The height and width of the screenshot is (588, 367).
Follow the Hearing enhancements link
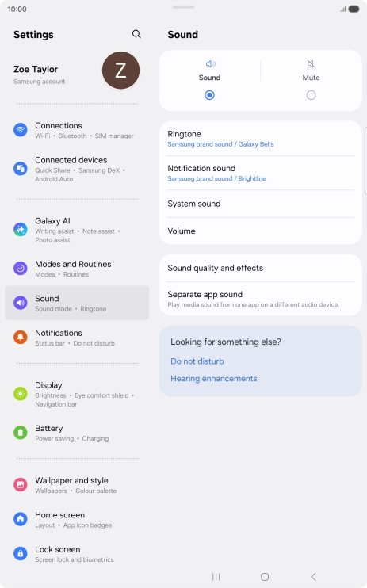pyautogui.click(x=214, y=378)
